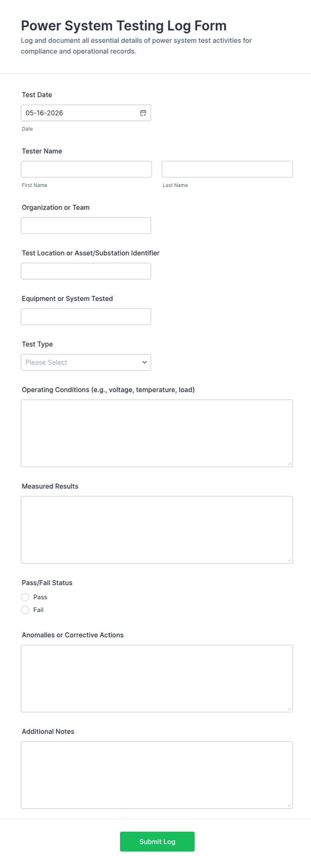
Task: Select the Pass radio button
Action: pyautogui.click(x=25, y=597)
